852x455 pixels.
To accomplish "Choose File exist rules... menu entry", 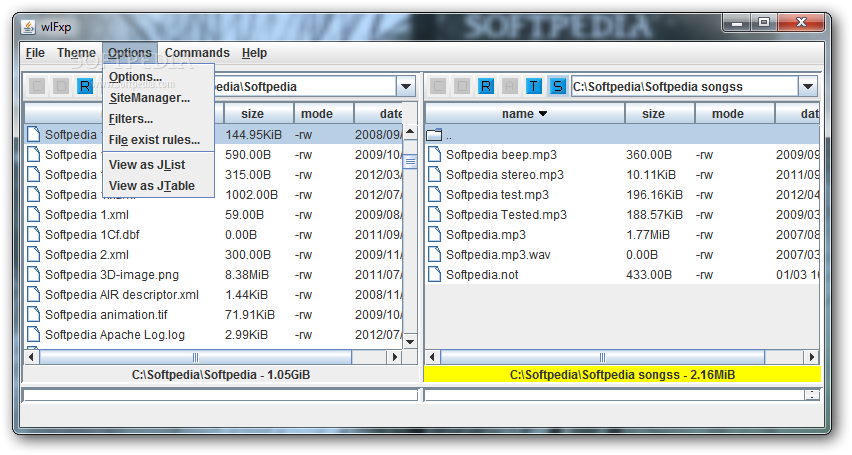I will click(x=159, y=140).
